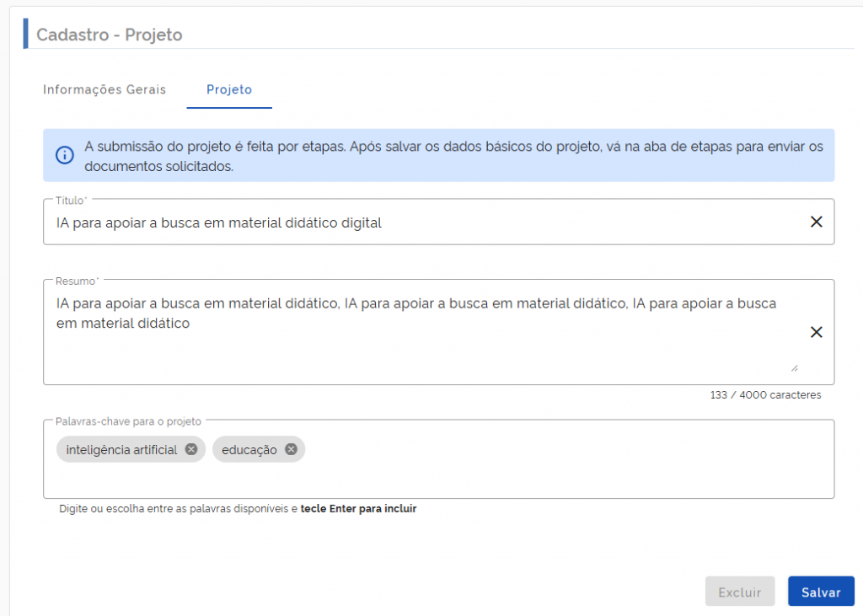Focus the Título text input
The height and width of the screenshot is (616, 863).
click(421, 222)
